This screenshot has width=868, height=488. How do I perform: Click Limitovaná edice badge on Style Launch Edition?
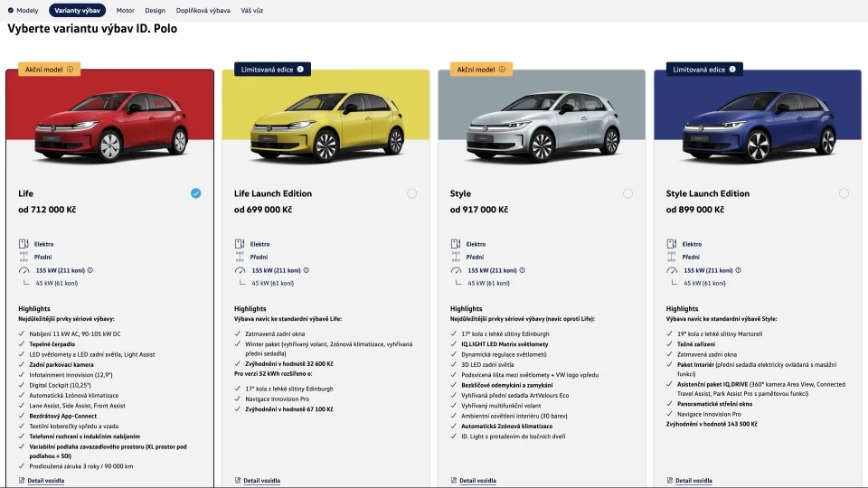pyautogui.click(x=704, y=70)
